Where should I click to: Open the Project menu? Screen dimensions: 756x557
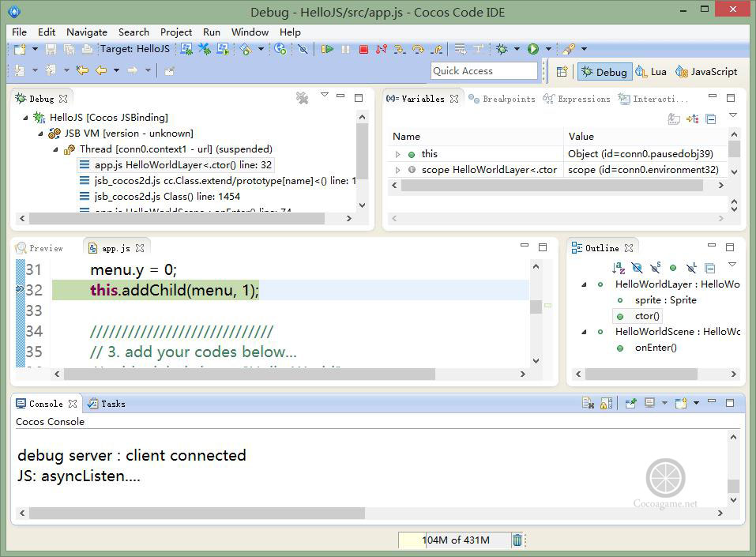[x=176, y=32]
